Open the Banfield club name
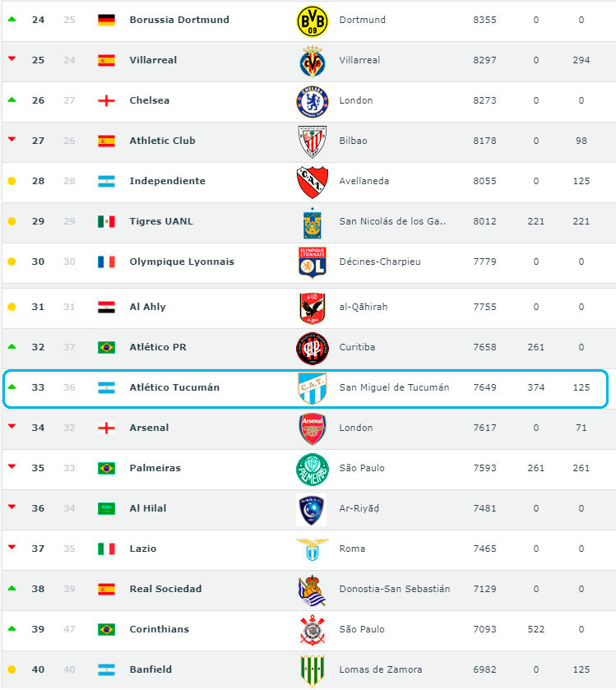 point(151,669)
